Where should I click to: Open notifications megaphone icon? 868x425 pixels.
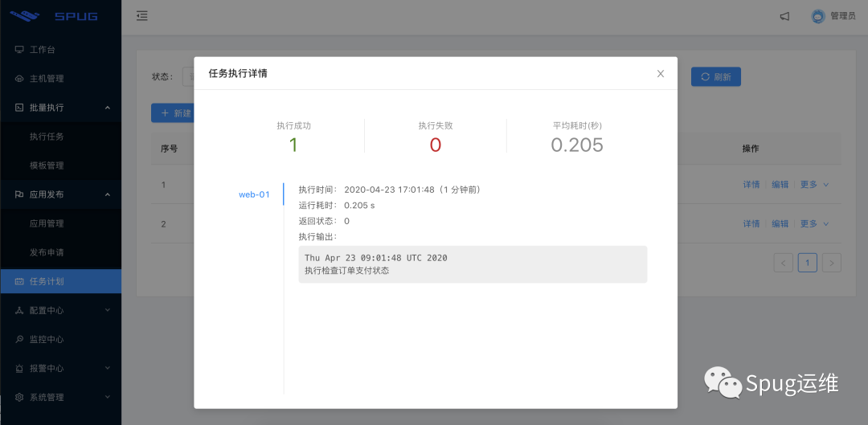784,17
